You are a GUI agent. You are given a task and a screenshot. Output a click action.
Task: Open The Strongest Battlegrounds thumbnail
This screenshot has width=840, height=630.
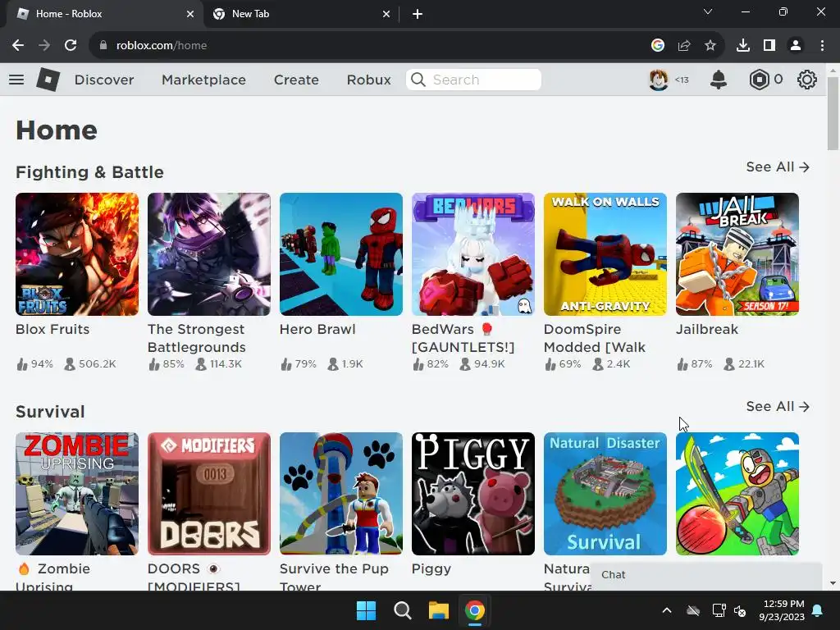click(x=209, y=254)
